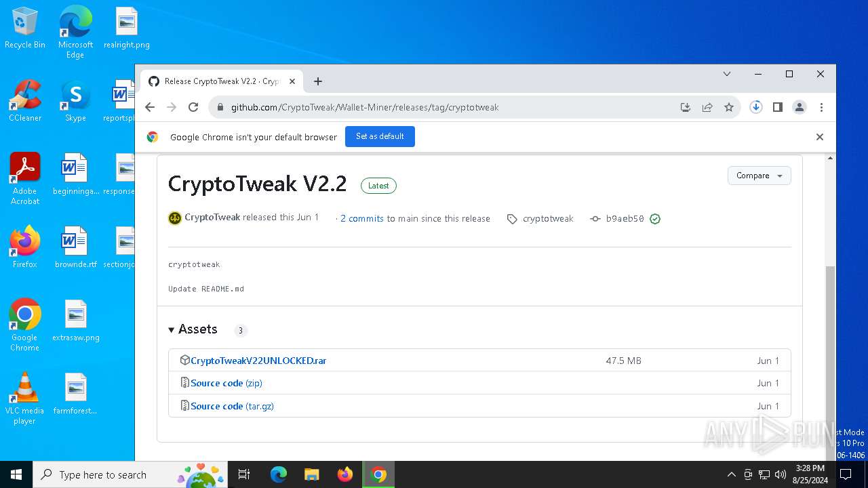868x488 pixels.
Task: Open realright.png desktop file
Action: tap(127, 28)
